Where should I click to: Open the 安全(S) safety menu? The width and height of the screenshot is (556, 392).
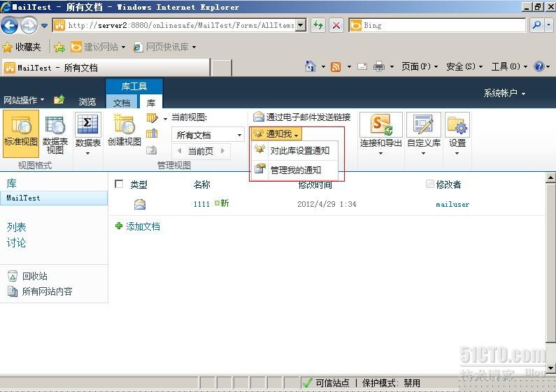pos(464,66)
